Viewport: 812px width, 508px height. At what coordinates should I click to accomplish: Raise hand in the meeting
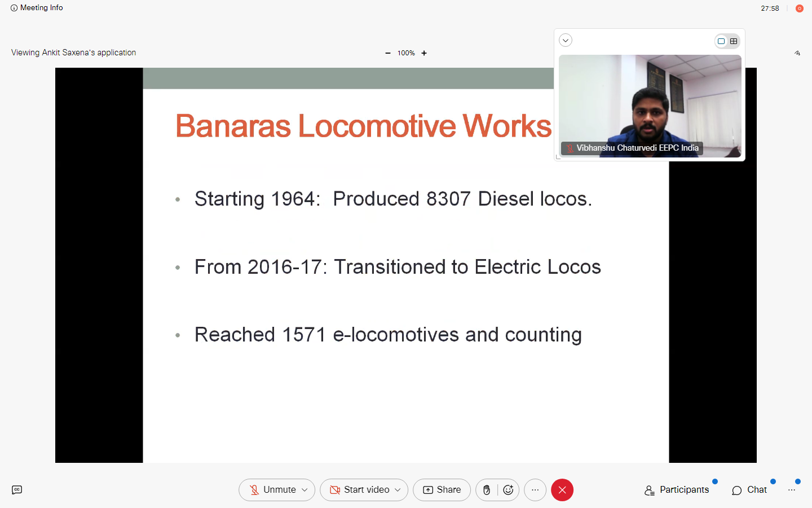[487, 490]
